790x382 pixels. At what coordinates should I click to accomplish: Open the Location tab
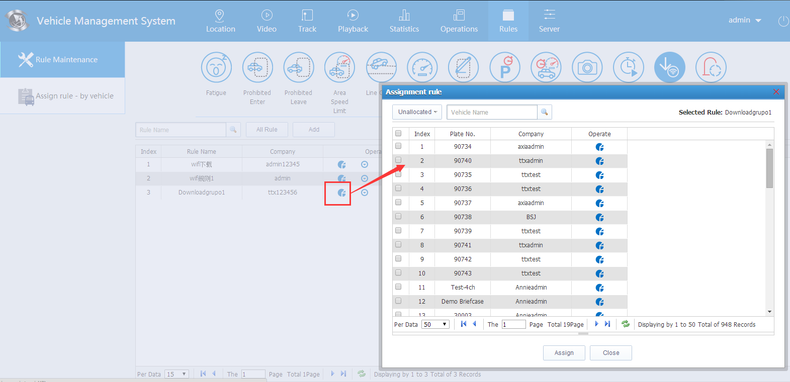click(220, 21)
